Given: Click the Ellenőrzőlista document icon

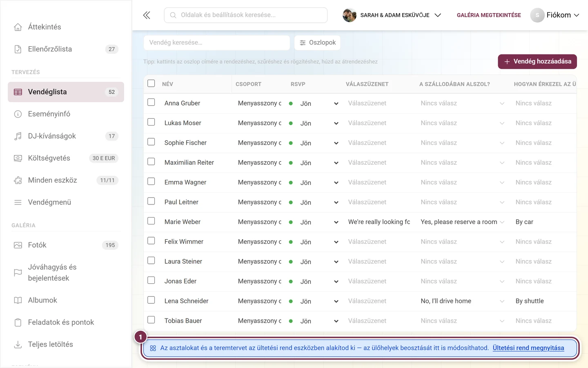Looking at the screenshot, I should [x=18, y=49].
